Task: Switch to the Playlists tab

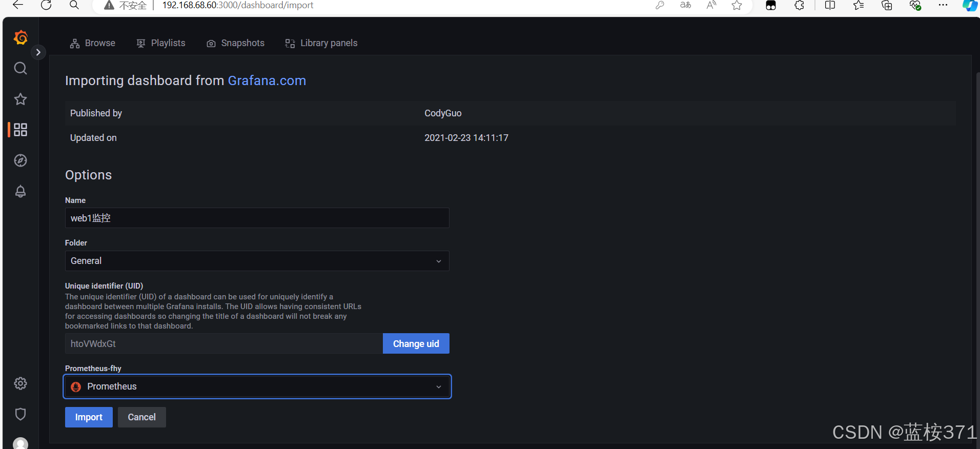Action: click(x=161, y=43)
